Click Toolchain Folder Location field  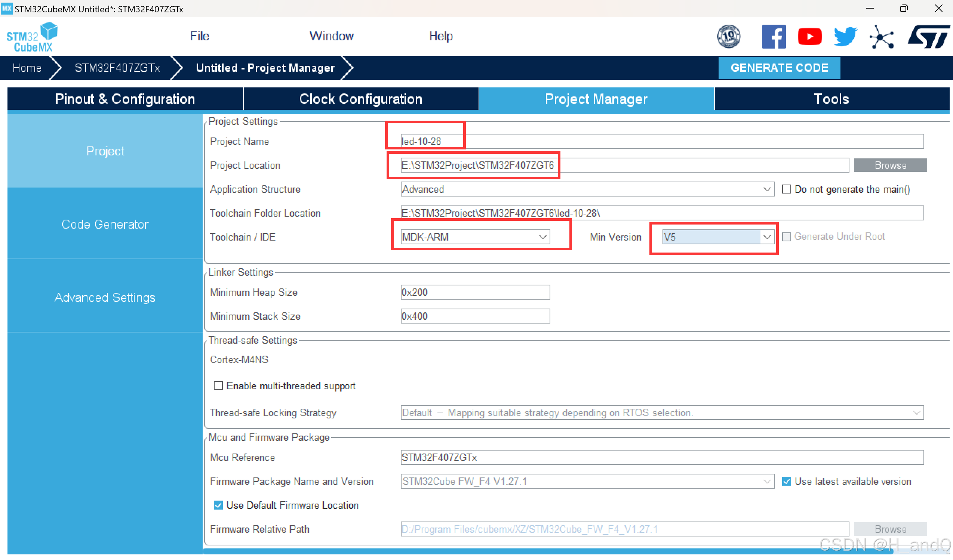point(662,213)
